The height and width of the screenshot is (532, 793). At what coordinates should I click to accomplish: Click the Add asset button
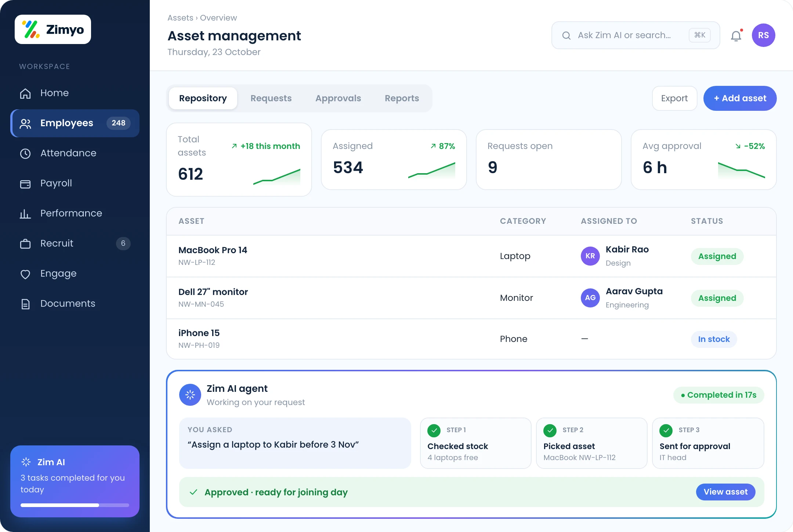[740, 98]
